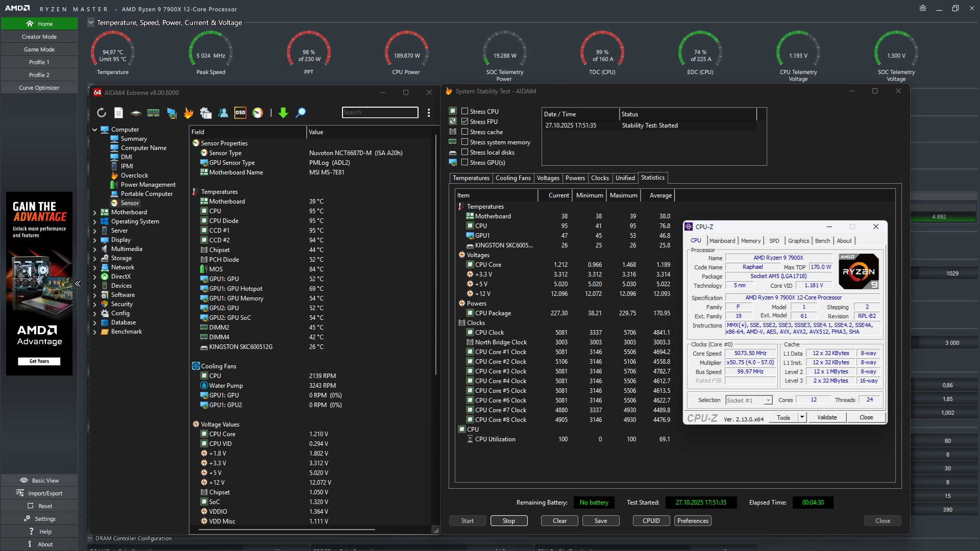Open the Report page icon in AIDA64 toolbar
Image resolution: width=980 pixels, height=551 pixels.
pos(118,113)
